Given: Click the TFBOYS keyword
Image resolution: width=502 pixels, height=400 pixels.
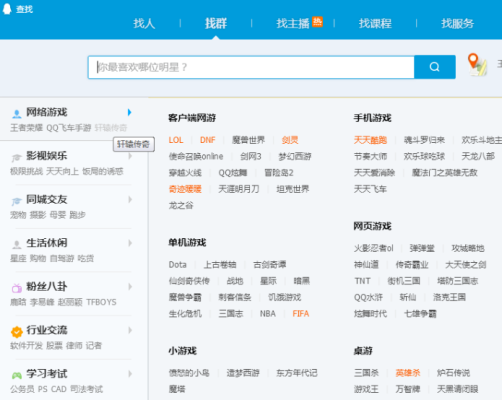Looking at the screenshot, I should click(x=101, y=302).
